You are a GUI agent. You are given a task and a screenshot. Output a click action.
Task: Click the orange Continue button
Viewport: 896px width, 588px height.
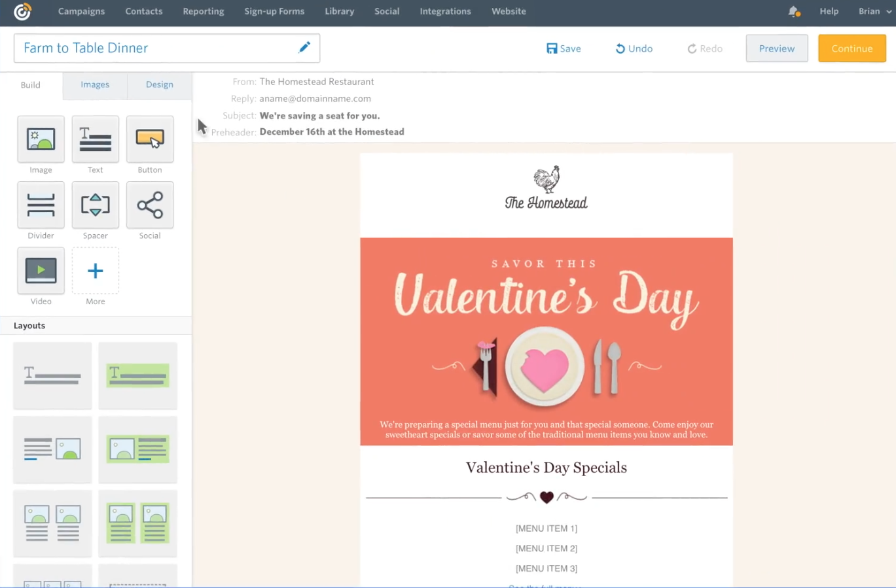click(x=852, y=48)
